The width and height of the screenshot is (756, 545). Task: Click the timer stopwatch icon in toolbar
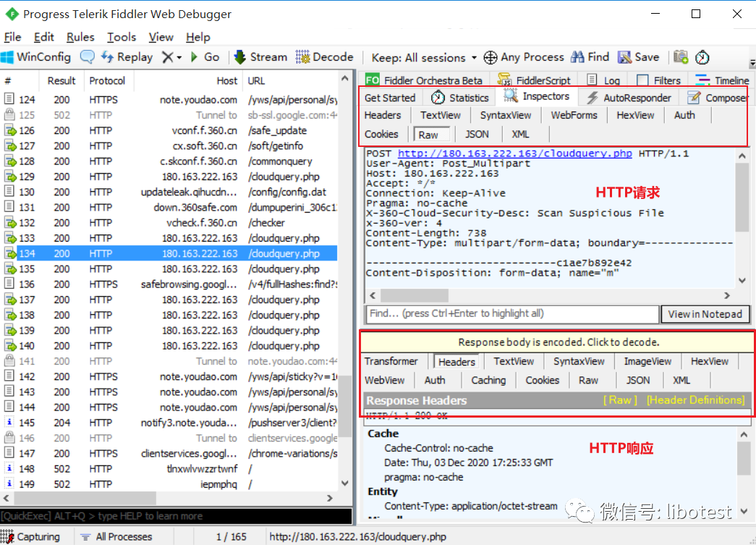(702, 57)
